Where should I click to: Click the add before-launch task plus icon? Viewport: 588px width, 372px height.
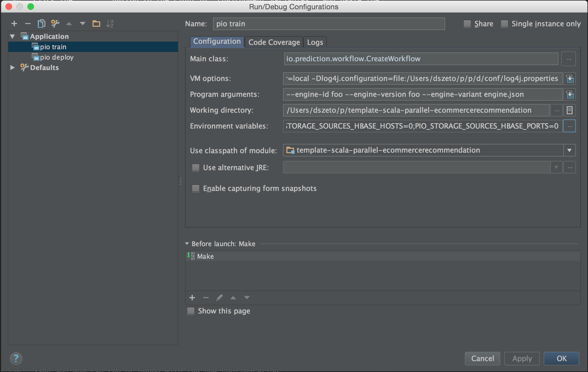pyautogui.click(x=192, y=298)
